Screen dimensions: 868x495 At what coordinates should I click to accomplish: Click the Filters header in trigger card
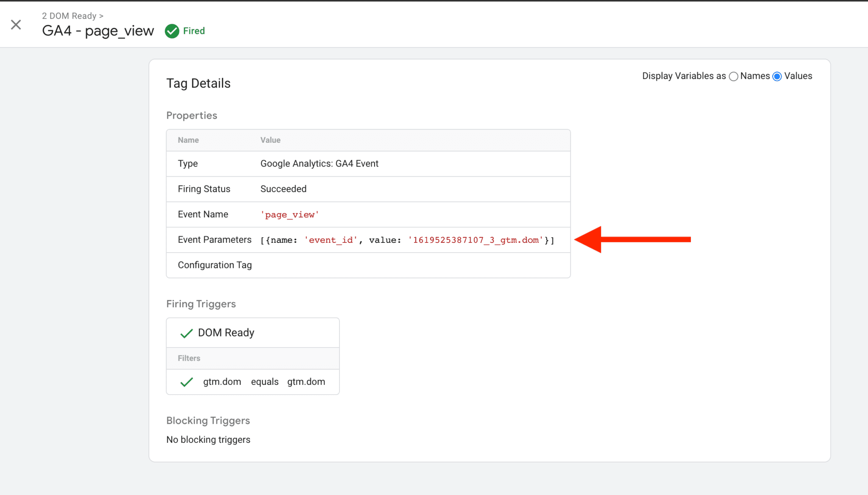189,359
